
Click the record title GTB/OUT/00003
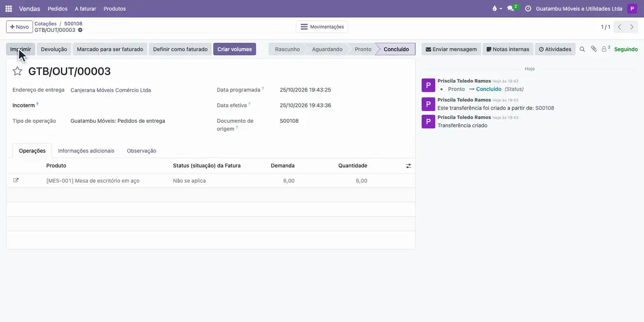(x=69, y=71)
